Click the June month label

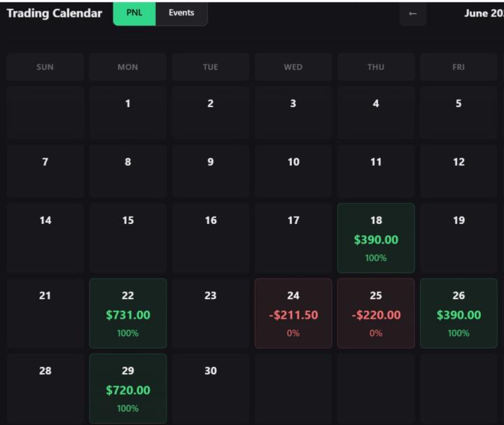click(484, 13)
